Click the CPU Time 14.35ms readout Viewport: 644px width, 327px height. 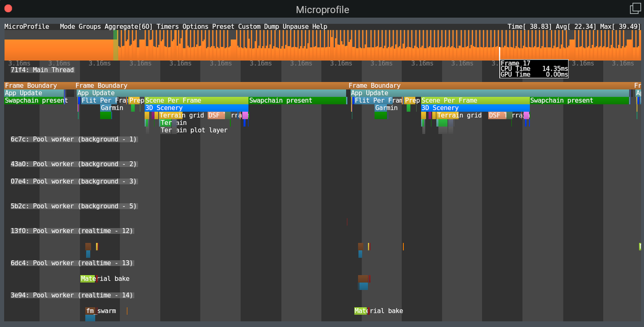[534, 69]
